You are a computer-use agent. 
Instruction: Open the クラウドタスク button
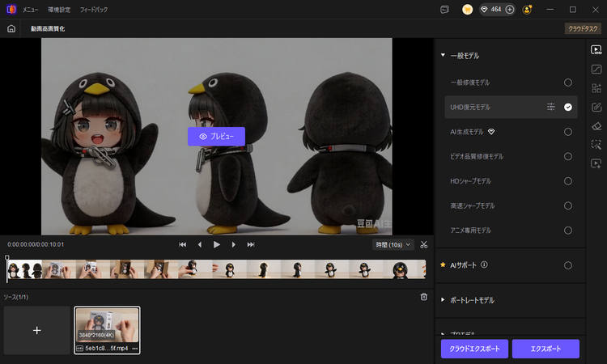click(x=583, y=28)
